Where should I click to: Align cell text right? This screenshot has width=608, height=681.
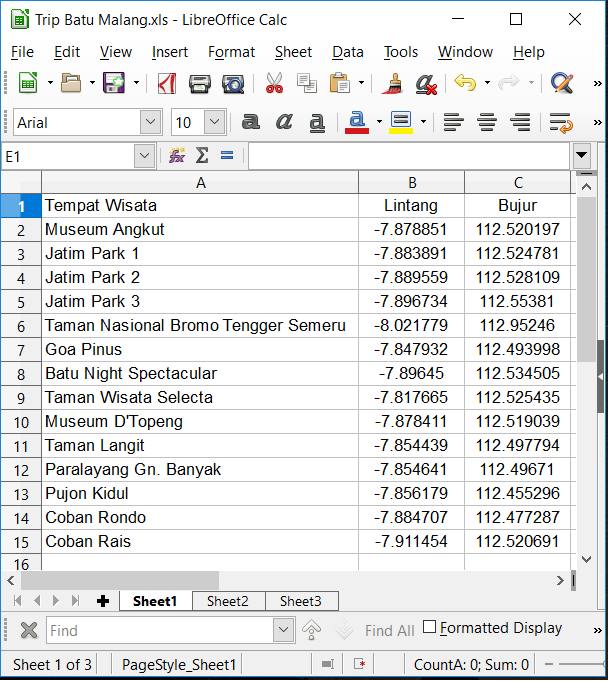[x=520, y=122]
